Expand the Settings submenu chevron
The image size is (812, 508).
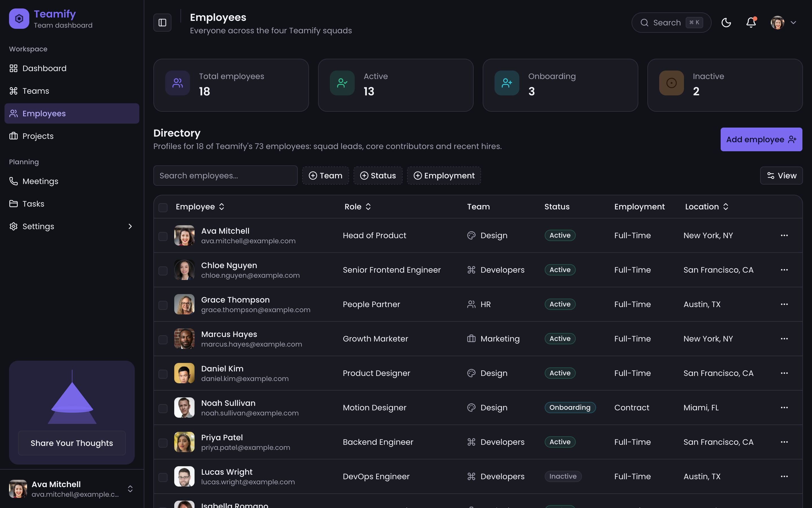pyautogui.click(x=130, y=226)
